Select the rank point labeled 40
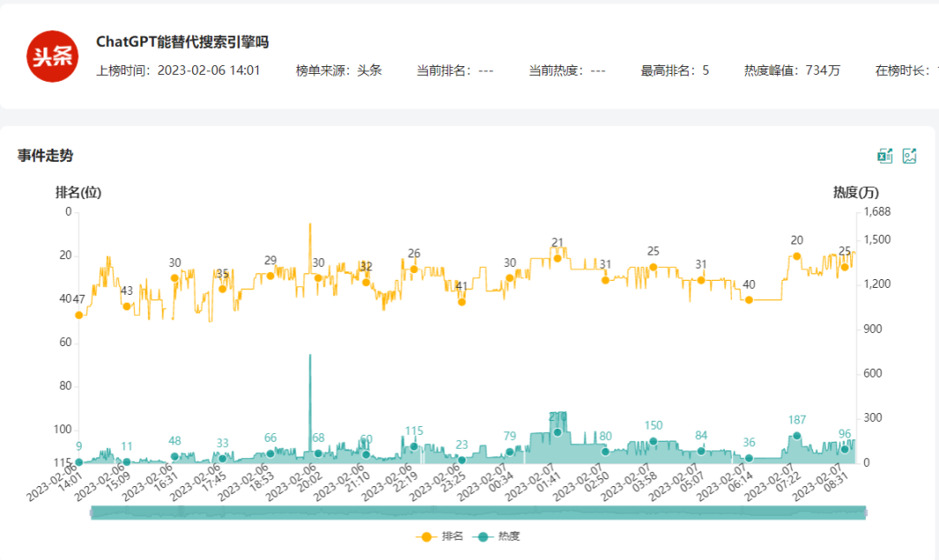939x560 pixels. (749, 300)
